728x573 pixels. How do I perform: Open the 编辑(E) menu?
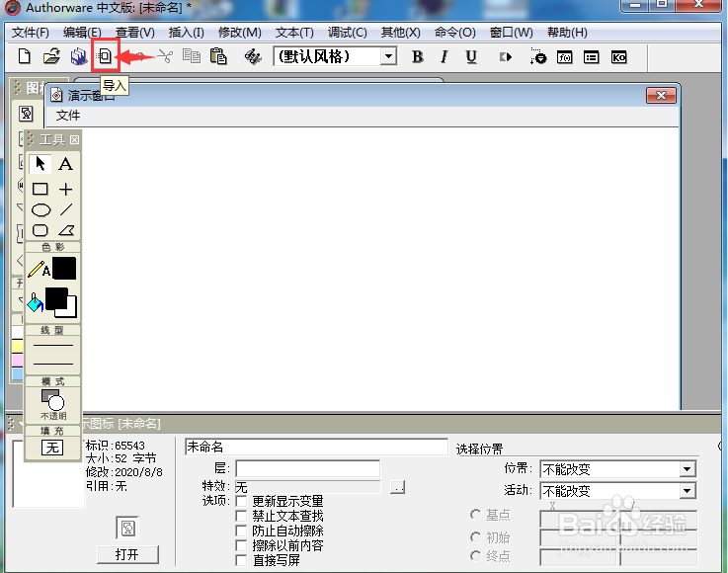coord(82,33)
